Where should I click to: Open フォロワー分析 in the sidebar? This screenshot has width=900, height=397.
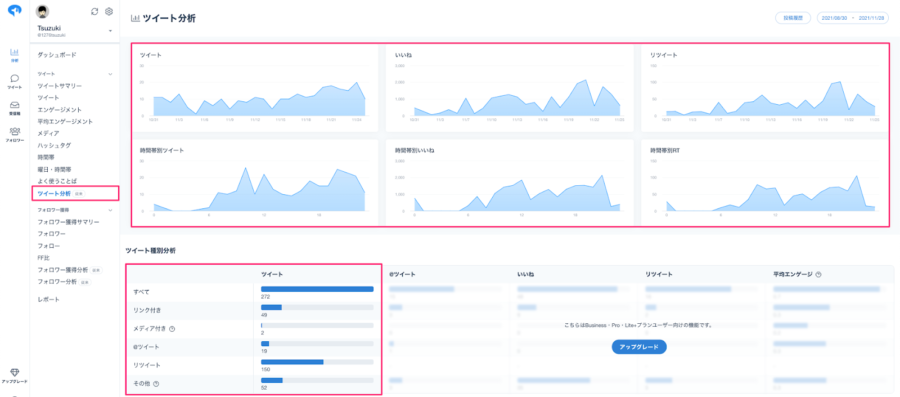[x=57, y=282]
